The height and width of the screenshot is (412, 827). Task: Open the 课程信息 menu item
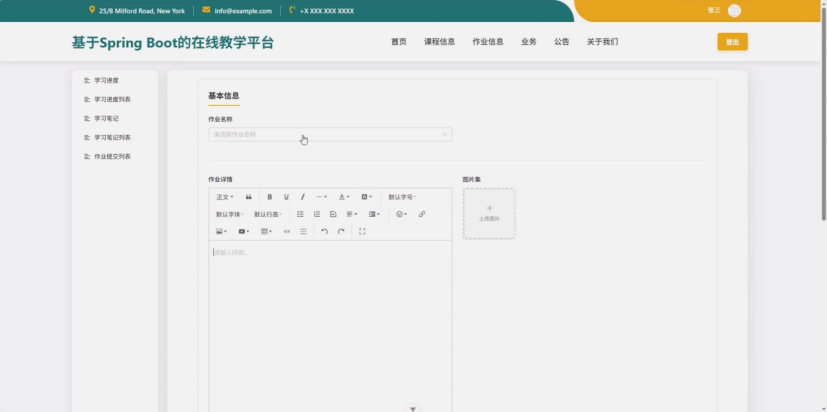coord(439,42)
